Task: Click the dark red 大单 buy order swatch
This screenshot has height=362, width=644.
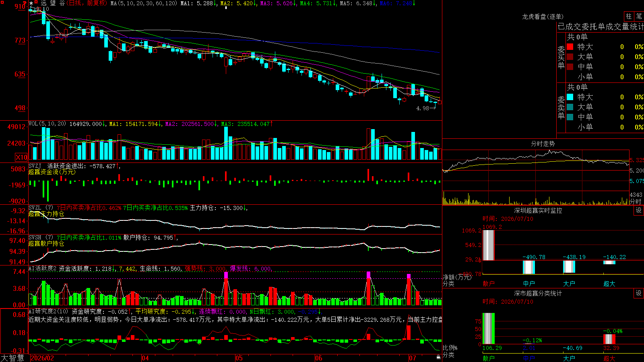Action: 570,57
